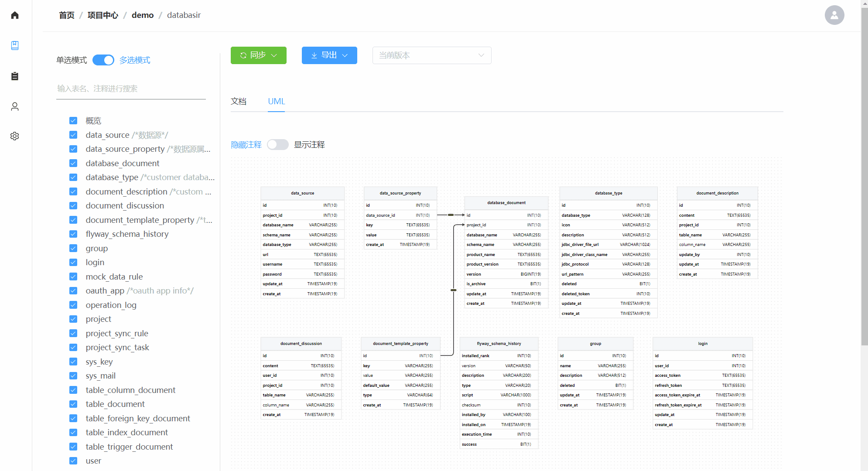Click the demo breadcrumb link
868x471 pixels.
click(x=142, y=15)
